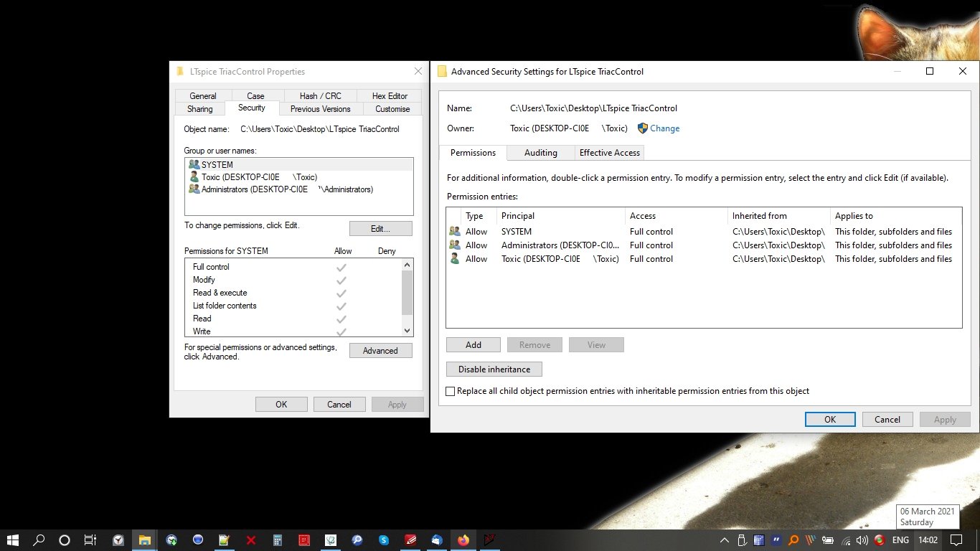Click OK in the Properties dialog
This screenshot has width=980, height=551.
(281, 405)
